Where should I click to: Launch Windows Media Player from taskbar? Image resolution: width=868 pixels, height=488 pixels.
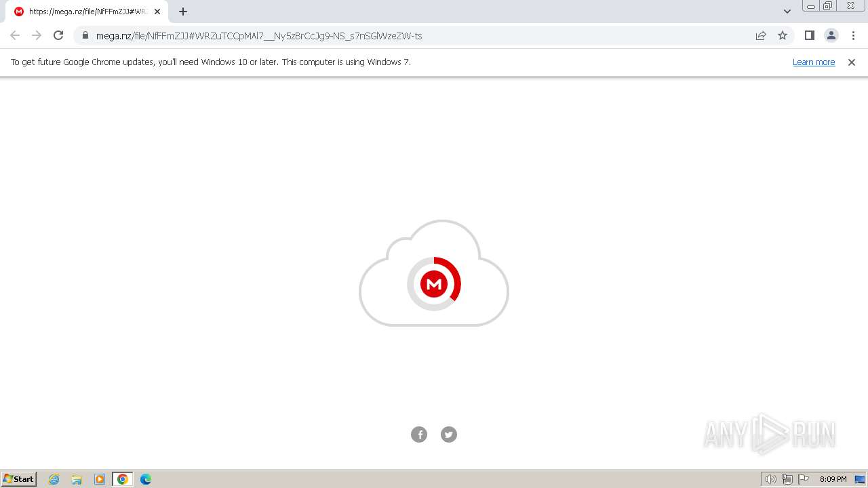click(100, 479)
